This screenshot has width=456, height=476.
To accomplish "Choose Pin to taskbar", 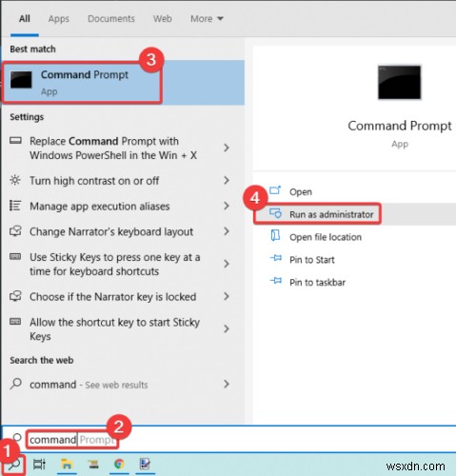I will pos(317,283).
